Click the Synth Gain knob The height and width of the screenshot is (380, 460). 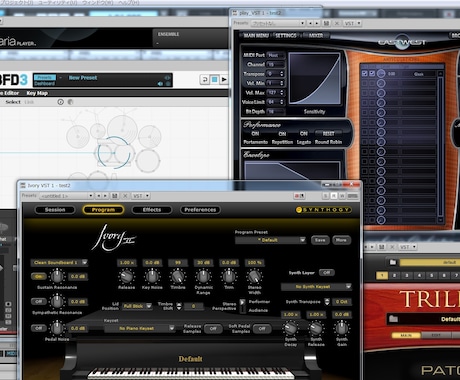[x=341, y=328]
